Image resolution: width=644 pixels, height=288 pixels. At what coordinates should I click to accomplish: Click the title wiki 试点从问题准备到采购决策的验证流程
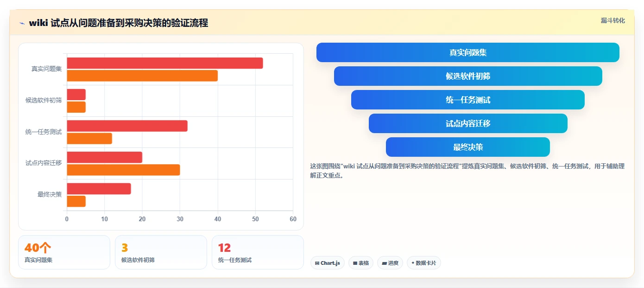point(119,23)
